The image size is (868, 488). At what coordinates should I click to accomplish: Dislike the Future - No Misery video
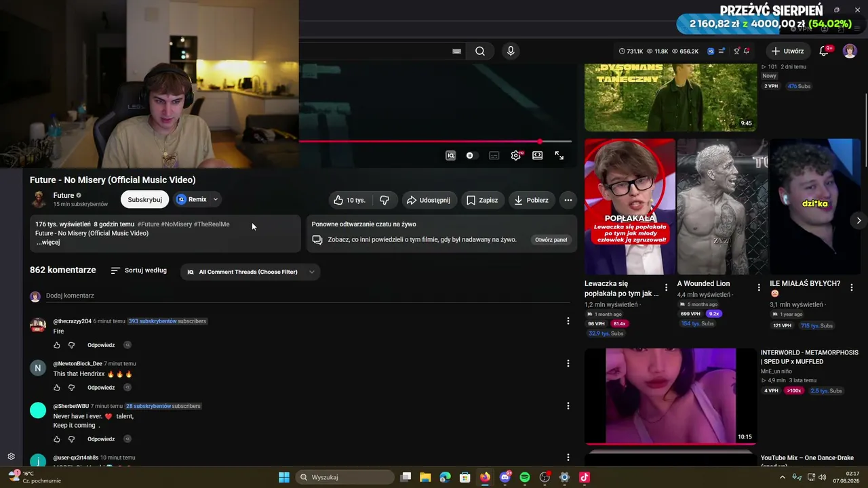click(384, 200)
